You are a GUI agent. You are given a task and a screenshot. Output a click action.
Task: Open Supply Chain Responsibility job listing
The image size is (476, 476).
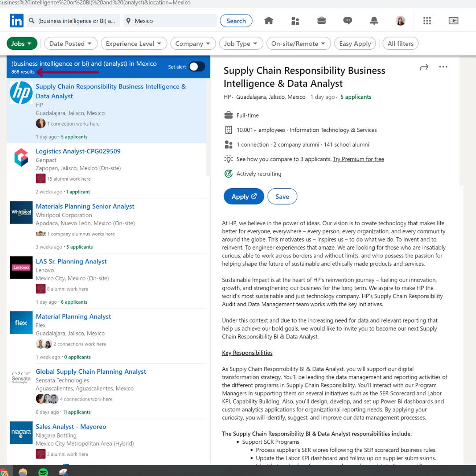(x=111, y=91)
